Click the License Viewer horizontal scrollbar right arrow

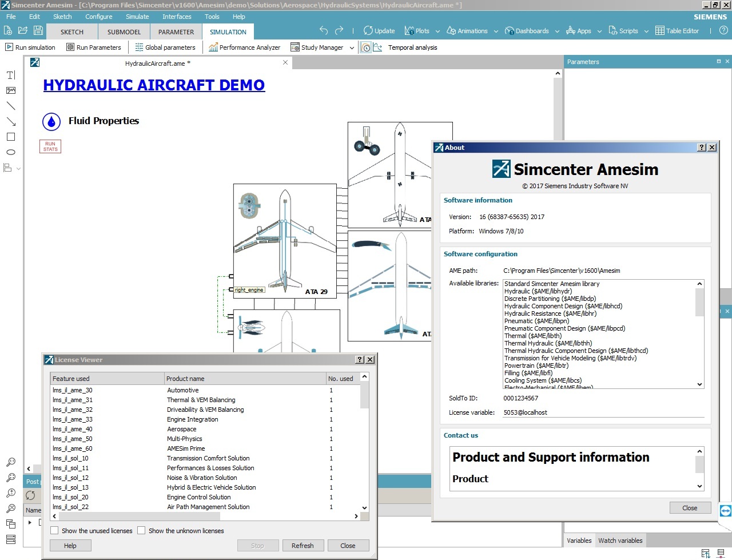[x=356, y=516]
